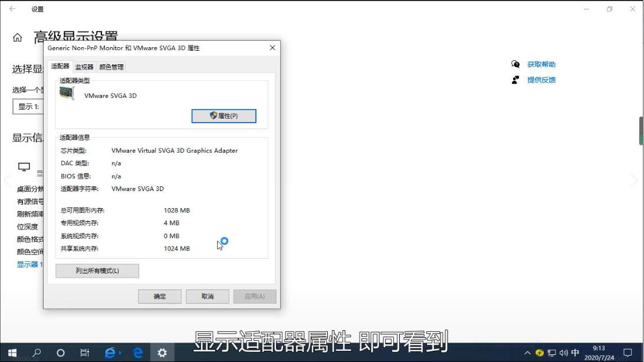The image size is (644, 362).
Task: Click the monitor icon under display information
Action: click(24, 167)
